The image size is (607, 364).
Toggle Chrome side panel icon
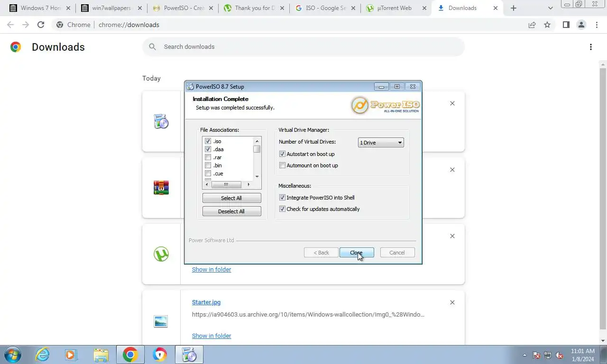[x=566, y=25]
